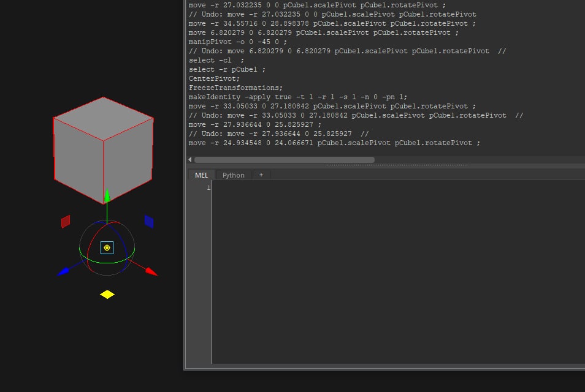Viewport: 585px width, 392px height.
Task: Click 'move -r 34.55716 0 28.898378' line
Action: 332,23
